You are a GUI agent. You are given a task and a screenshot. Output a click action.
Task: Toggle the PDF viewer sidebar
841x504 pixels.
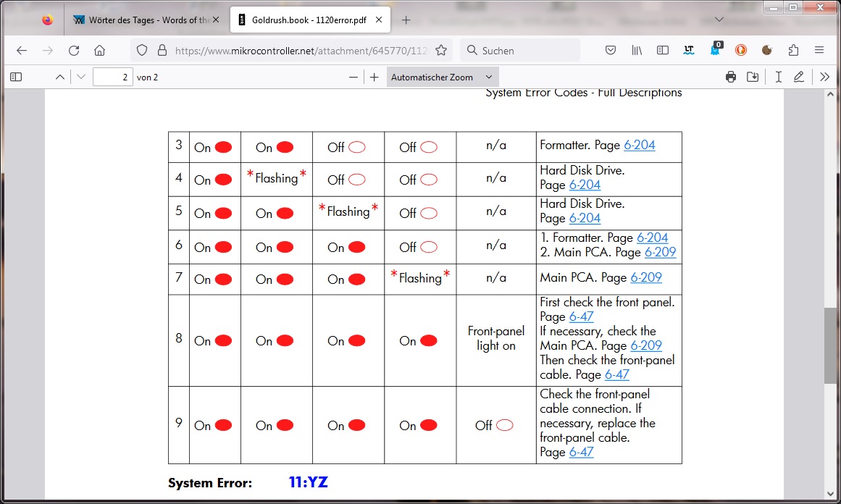pos(16,77)
